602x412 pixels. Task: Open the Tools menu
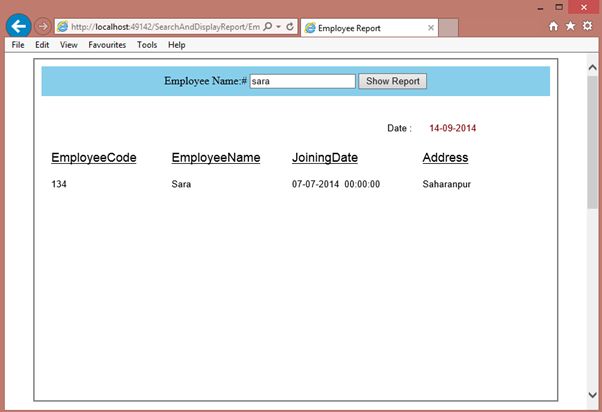point(147,45)
